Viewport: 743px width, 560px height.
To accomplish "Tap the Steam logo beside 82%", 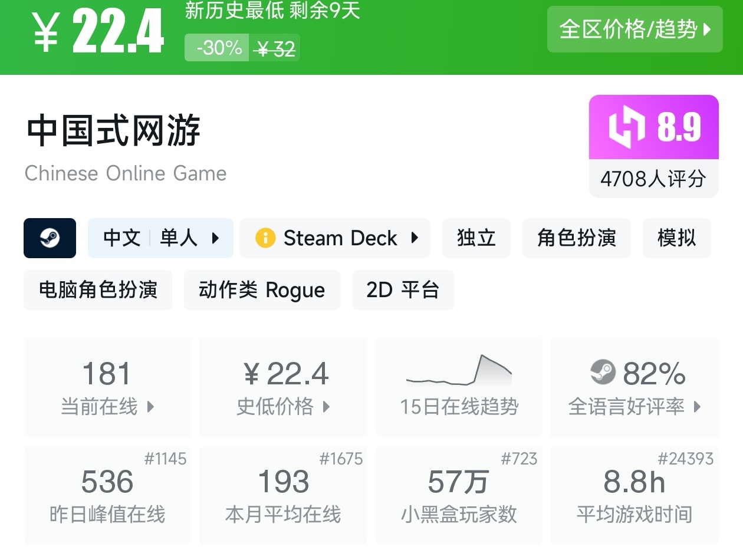I will (x=603, y=373).
